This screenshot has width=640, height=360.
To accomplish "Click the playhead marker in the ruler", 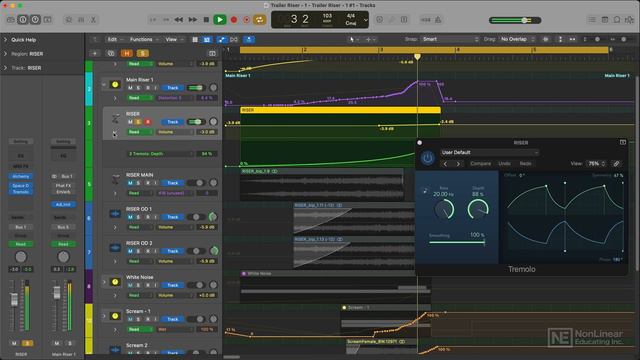I will tap(417, 57).
